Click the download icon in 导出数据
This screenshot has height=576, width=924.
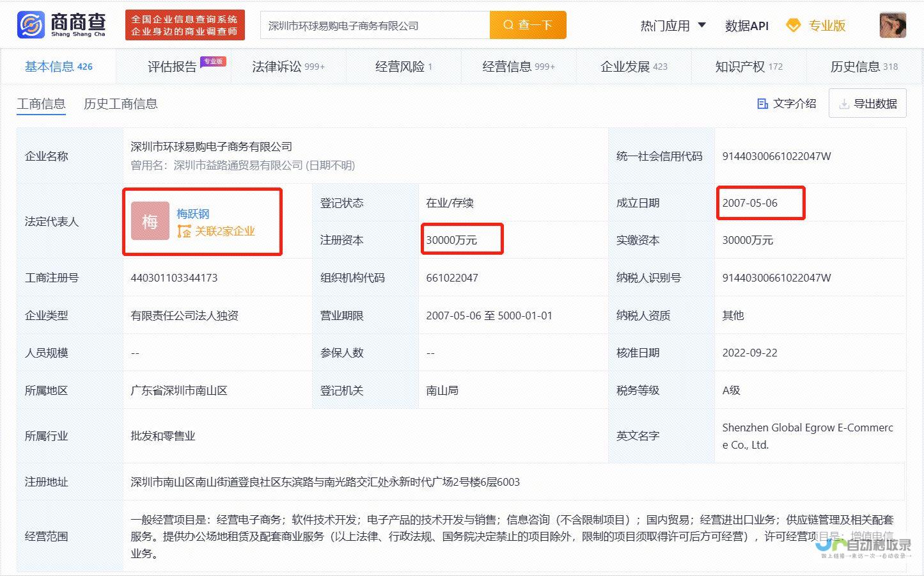click(x=844, y=104)
